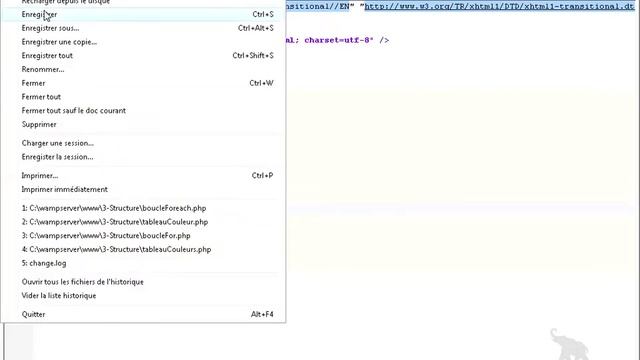Open recent file change.log
This screenshot has width=640, height=360.
click(143, 263)
